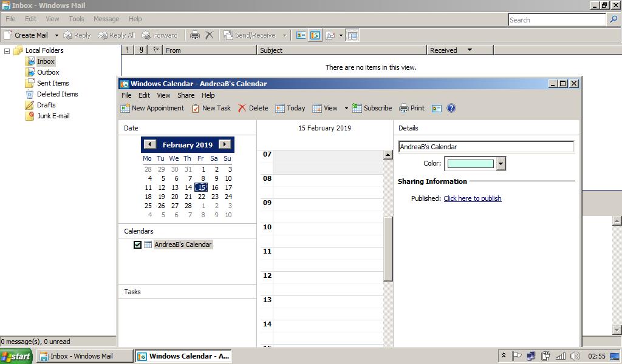This screenshot has width=622, height=364.
Task: Open the Drafts folder
Action: [46, 105]
